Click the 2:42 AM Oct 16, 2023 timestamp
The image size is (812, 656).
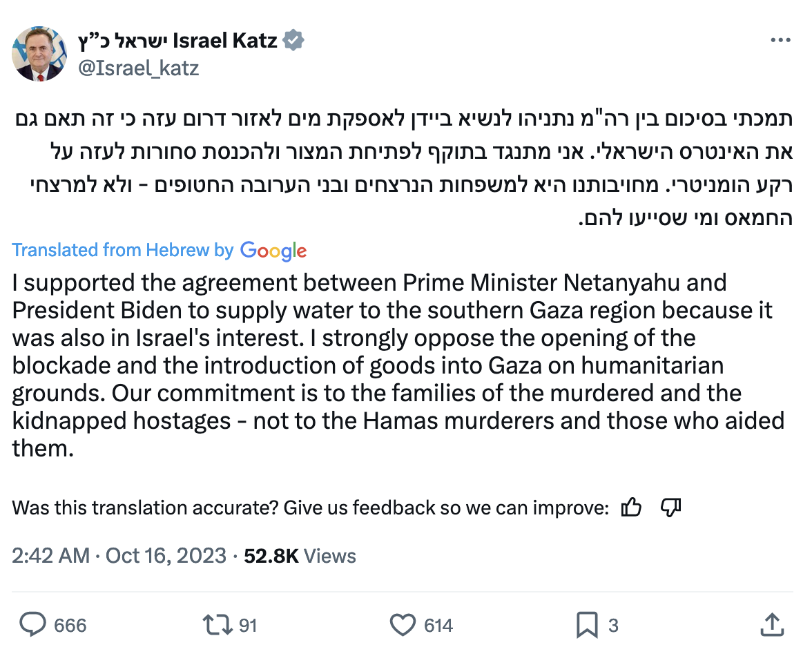(119, 556)
